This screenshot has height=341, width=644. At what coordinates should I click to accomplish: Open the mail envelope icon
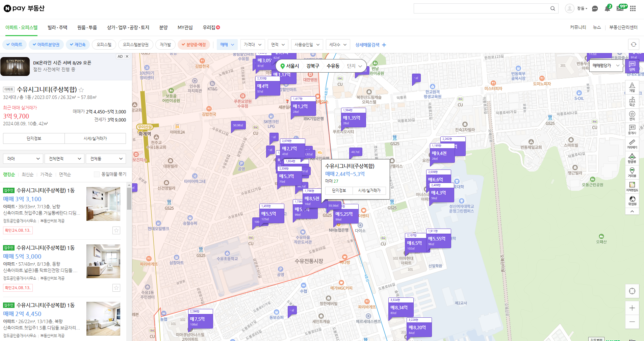tap(620, 8)
